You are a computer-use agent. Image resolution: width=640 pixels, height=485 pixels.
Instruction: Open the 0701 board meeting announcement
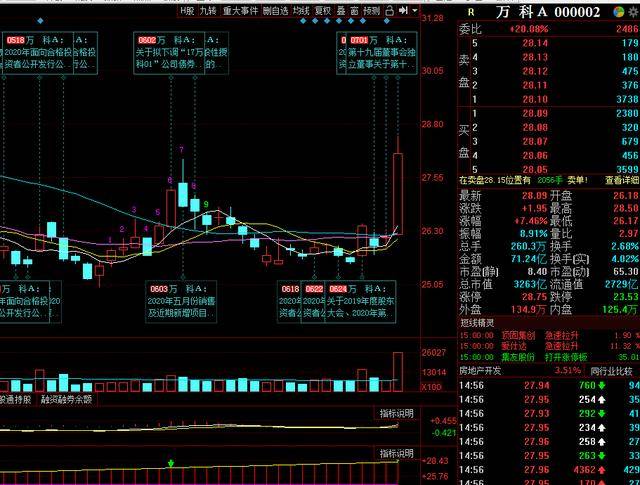click(382, 53)
